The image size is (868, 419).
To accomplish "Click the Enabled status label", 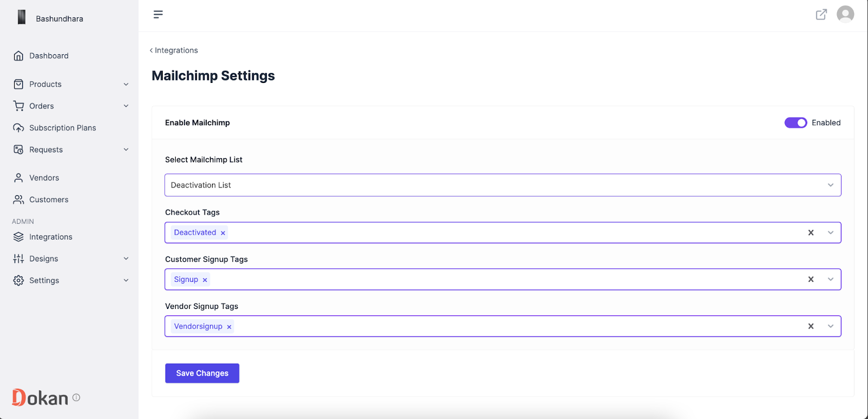I will [826, 123].
